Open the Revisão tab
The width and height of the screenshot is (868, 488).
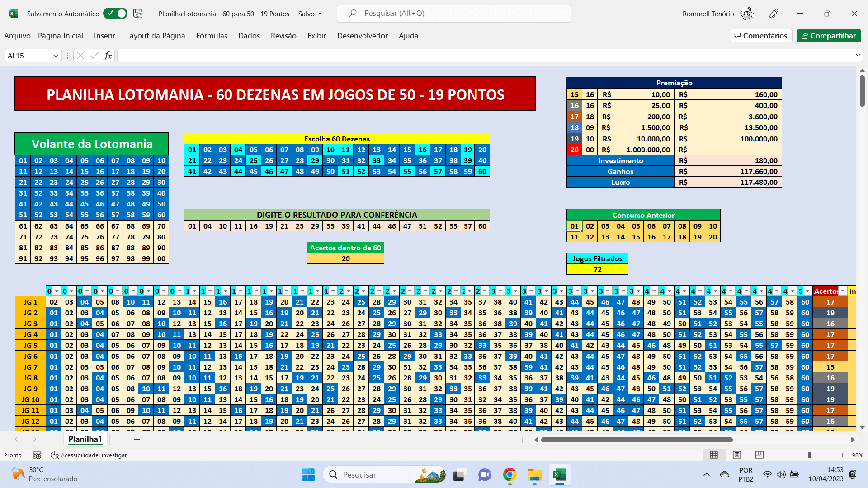point(283,36)
